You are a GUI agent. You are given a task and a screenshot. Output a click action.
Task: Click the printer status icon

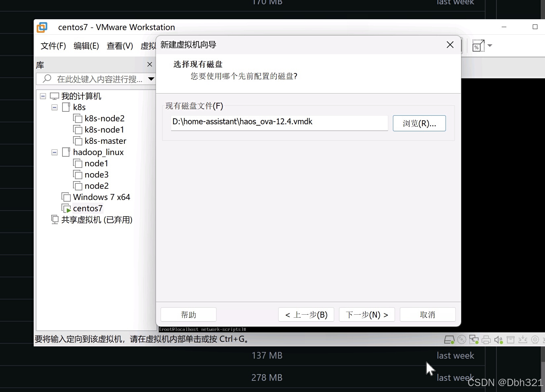pyautogui.click(x=486, y=340)
